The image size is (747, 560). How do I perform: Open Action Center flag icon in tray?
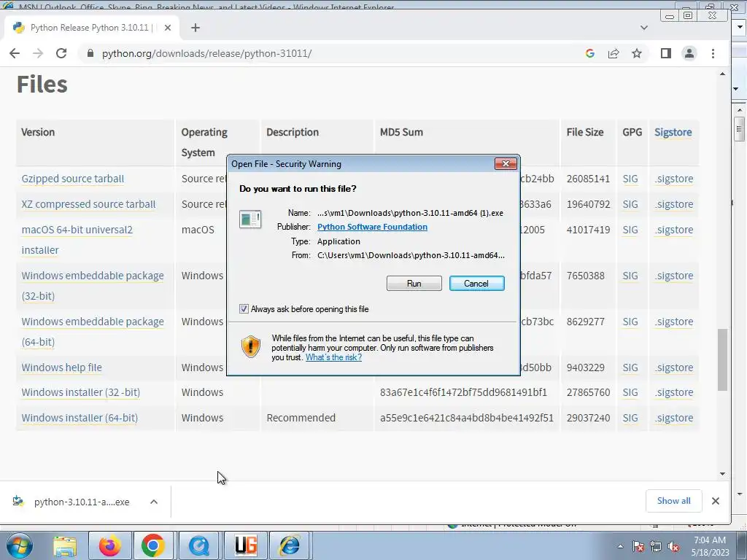638,546
